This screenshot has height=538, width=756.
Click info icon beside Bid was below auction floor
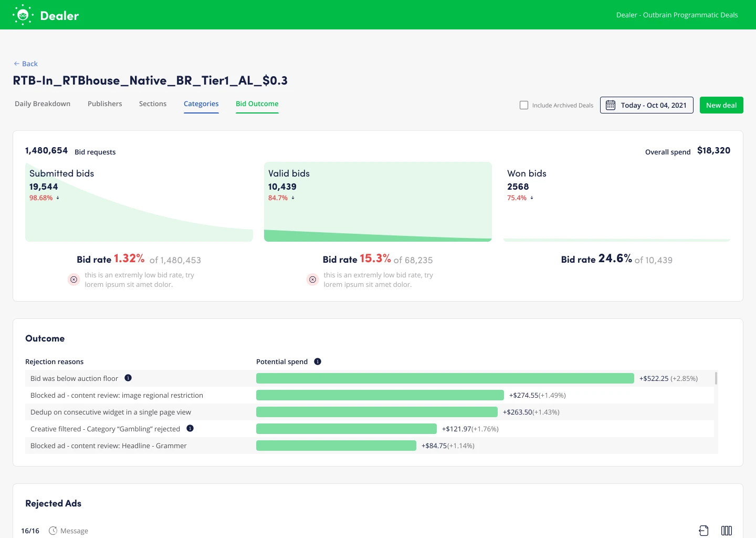pos(128,378)
